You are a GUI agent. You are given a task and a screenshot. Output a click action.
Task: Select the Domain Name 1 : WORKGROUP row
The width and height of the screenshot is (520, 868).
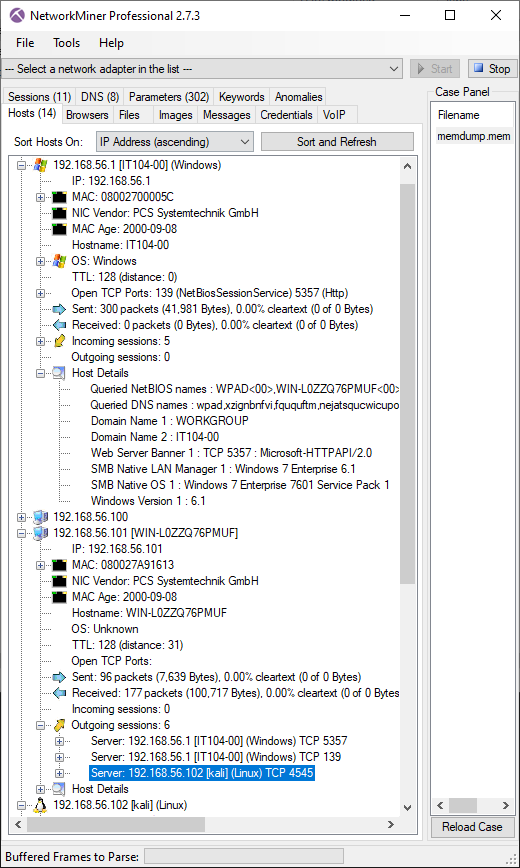pyautogui.click(x=169, y=421)
